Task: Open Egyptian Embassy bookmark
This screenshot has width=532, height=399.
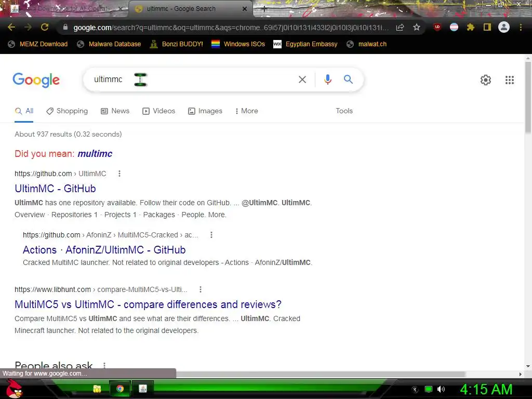Action: point(305,44)
